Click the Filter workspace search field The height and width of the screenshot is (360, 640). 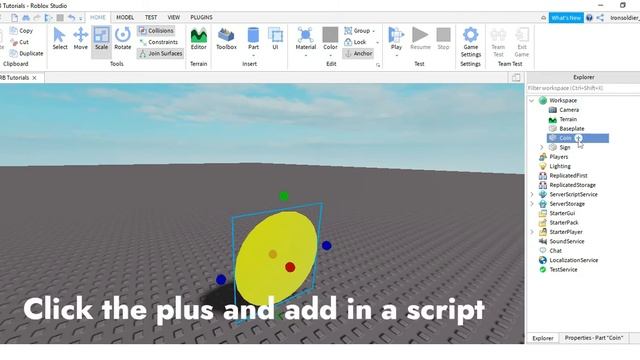coord(583,88)
